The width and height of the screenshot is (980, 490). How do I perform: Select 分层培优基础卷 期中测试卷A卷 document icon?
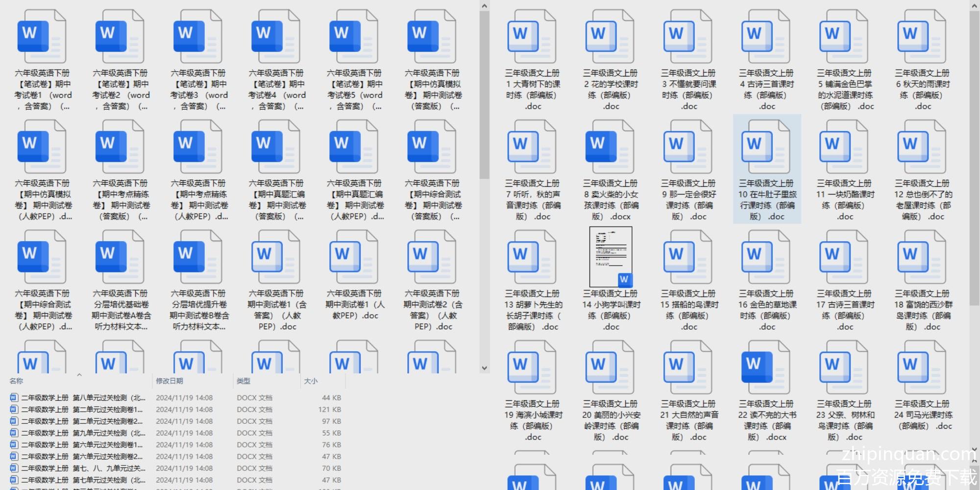120,257
